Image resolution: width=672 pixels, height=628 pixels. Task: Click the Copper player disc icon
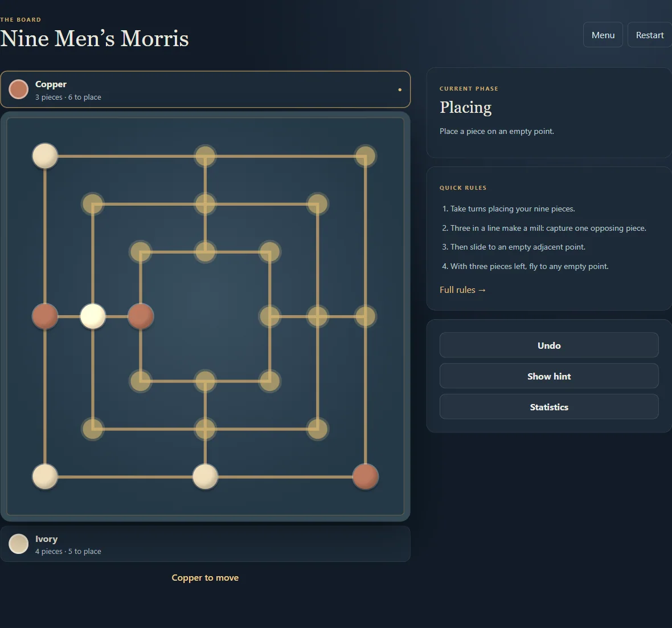pyautogui.click(x=18, y=89)
